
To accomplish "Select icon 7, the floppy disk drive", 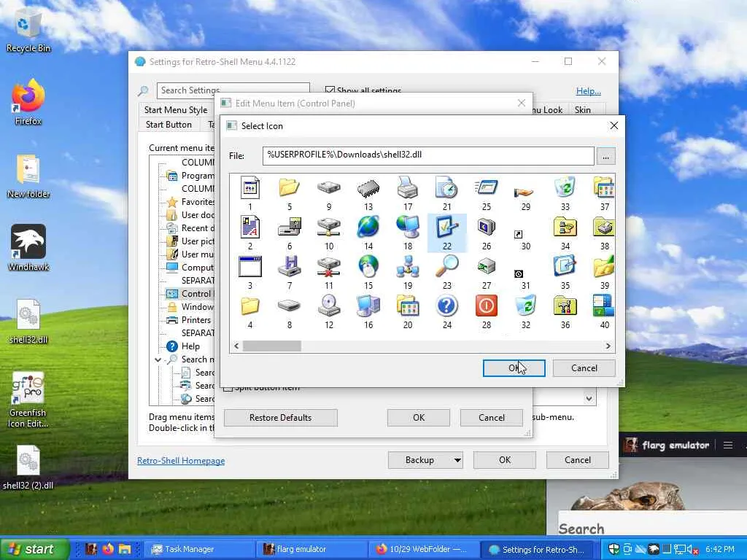I will [289, 267].
